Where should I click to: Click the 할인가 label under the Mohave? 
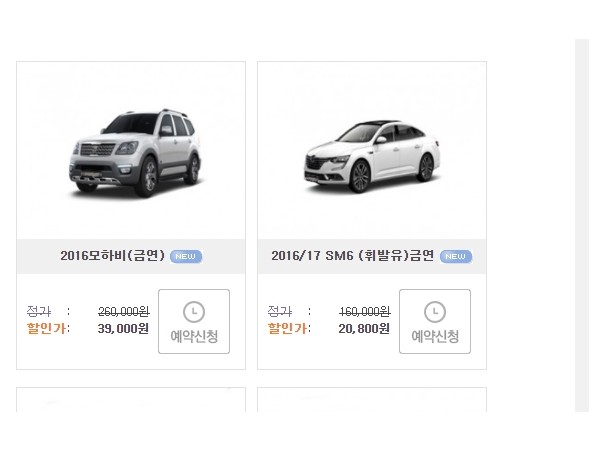48,328
